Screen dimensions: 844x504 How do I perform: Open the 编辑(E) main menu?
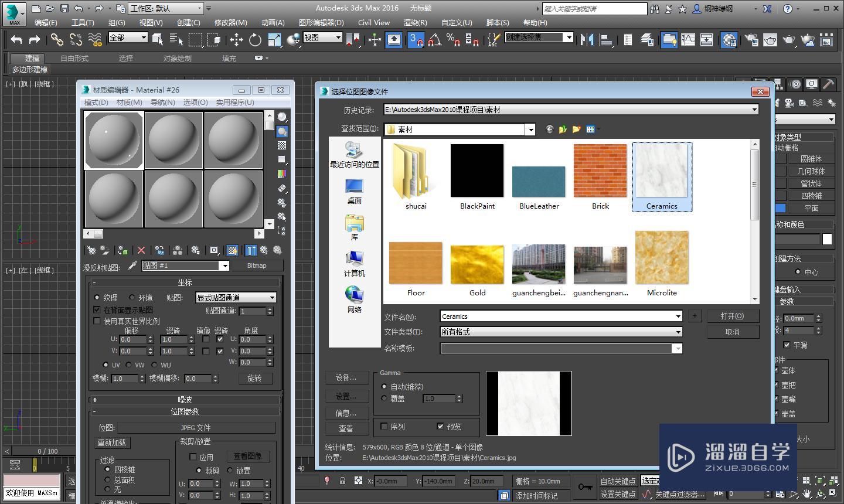tap(46, 22)
